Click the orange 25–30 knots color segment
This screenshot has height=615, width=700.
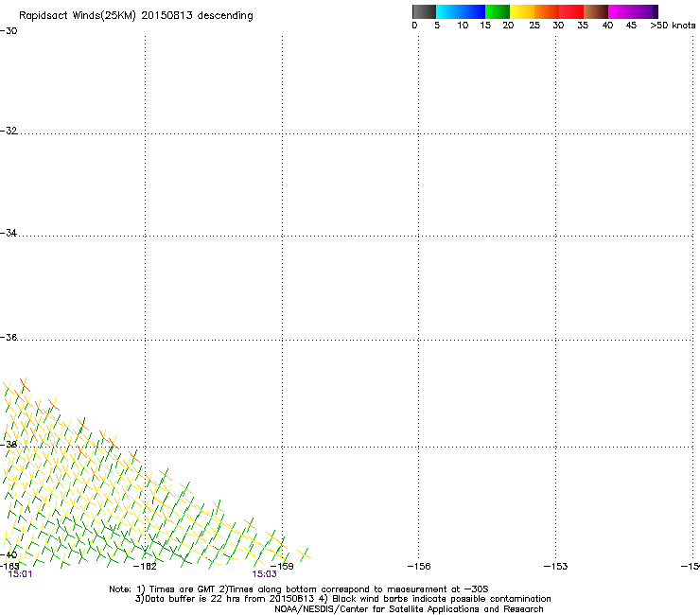click(x=547, y=11)
